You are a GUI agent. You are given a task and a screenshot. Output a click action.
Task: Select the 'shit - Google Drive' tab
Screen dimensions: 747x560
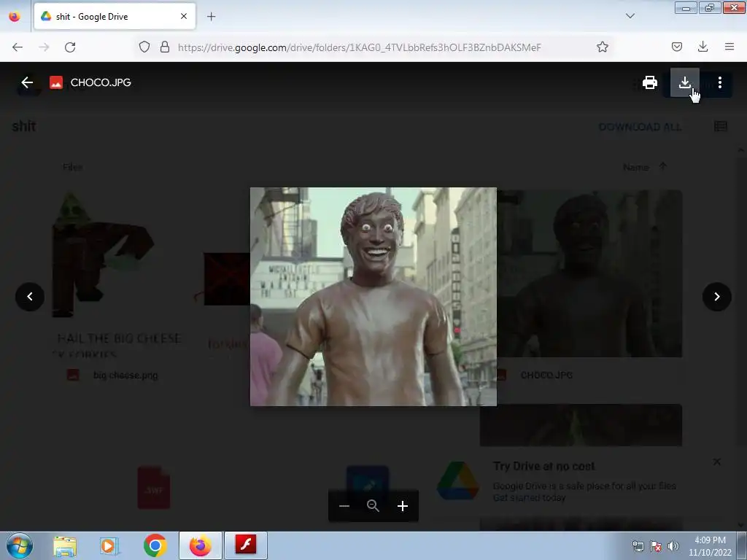pos(115,16)
